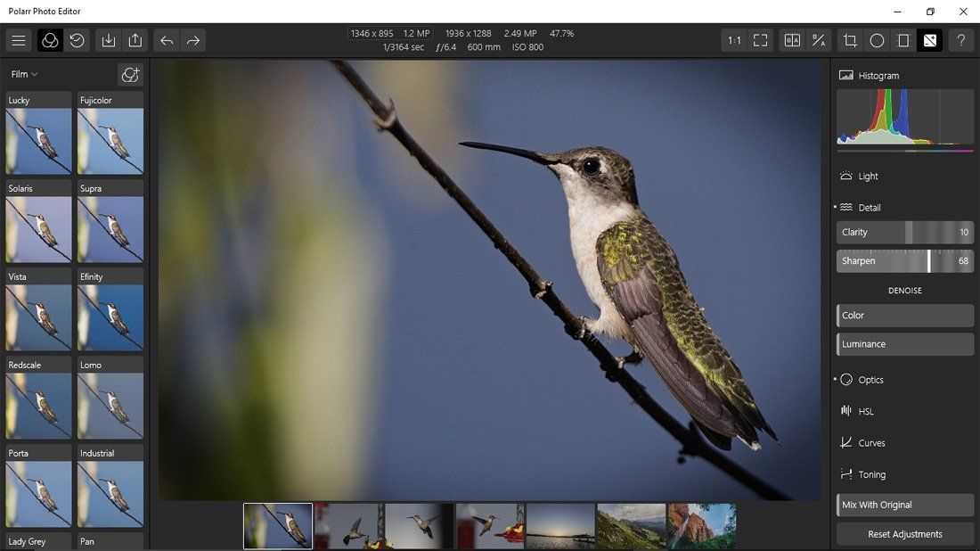This screenshot has width=980, height=551.
Task: Adjust the Clarity slider
Action: coord(905,232)
